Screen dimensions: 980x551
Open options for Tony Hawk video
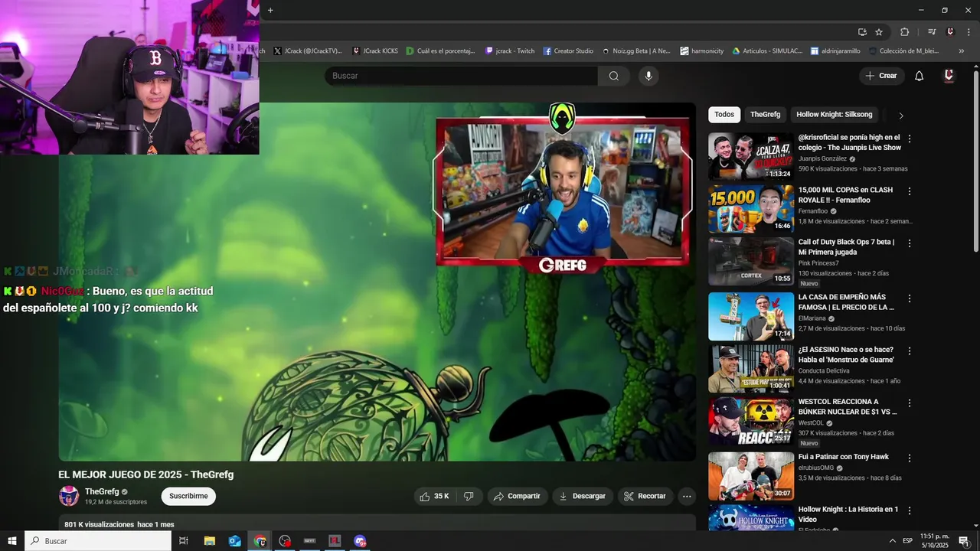910,458
